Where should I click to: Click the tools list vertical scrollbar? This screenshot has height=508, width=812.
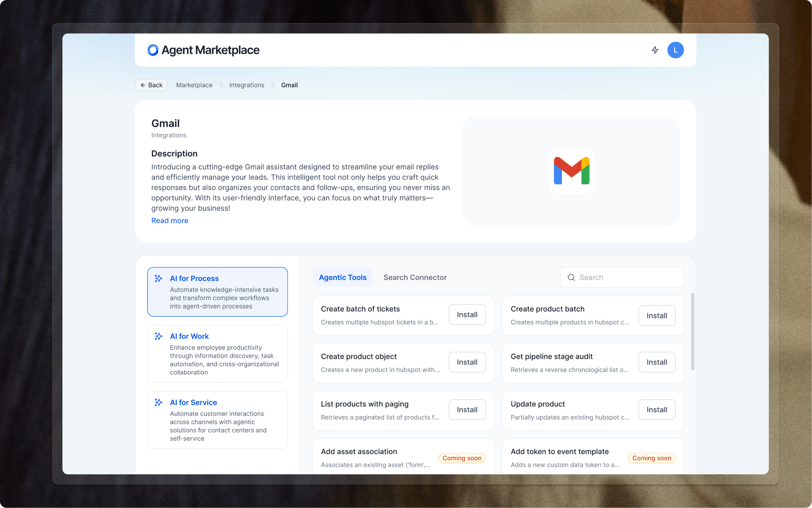pos(692,331)
